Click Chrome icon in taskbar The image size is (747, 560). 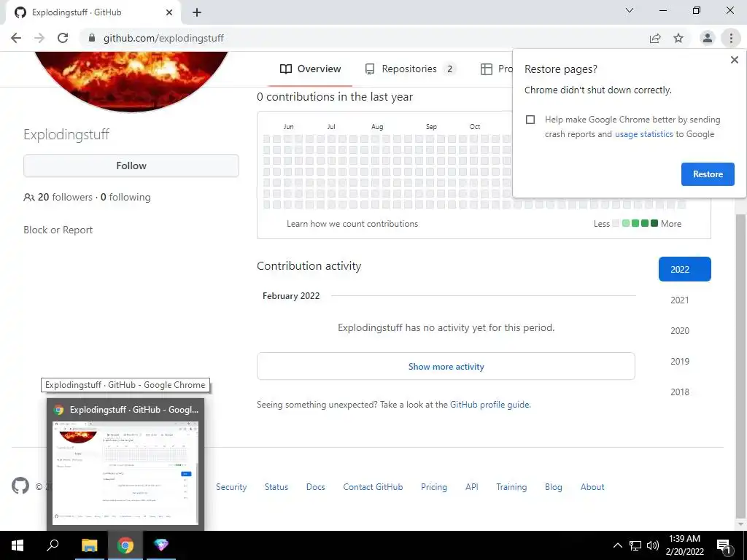(x=125, y=545)
